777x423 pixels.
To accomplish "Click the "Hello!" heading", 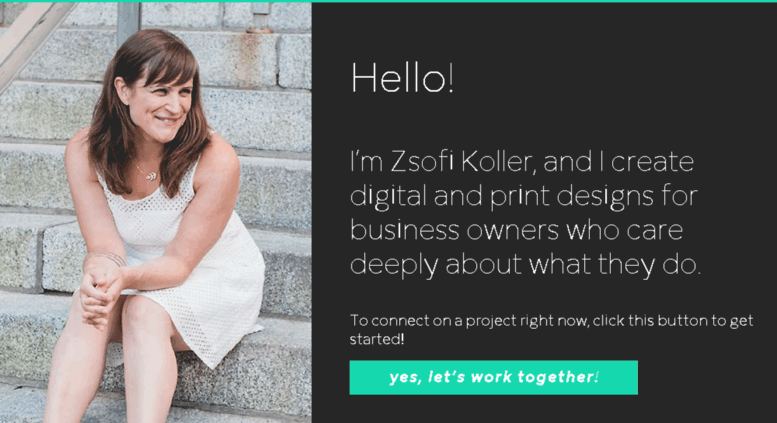I will tap(402, 78).
